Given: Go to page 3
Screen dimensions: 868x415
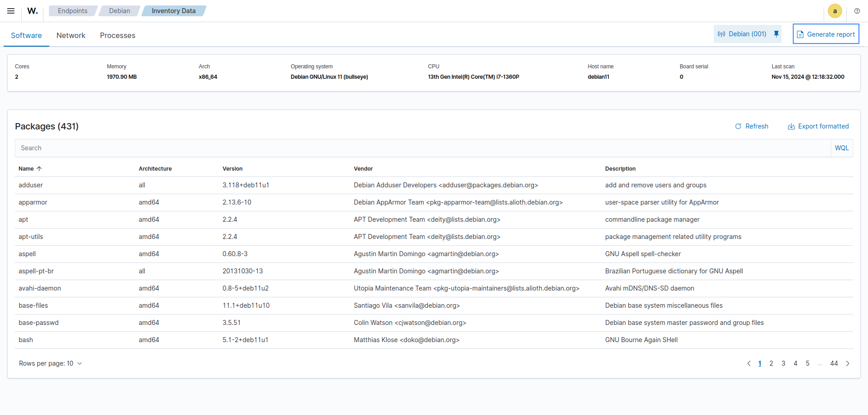Looking at the screenshot, I should click(x=783, y=363).
